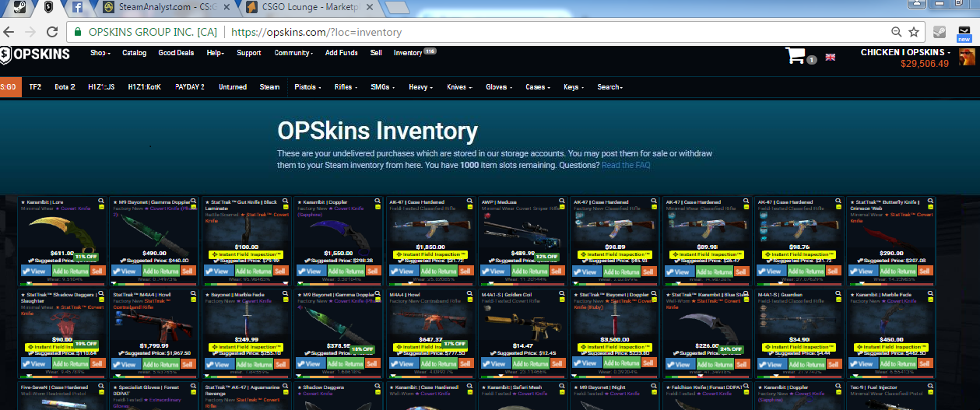The width and height of the screenshot is (980, 410).
Task: Click yellow icon on $1,850.00 AK-47 Case Hardened card
Action: (471, 209)
